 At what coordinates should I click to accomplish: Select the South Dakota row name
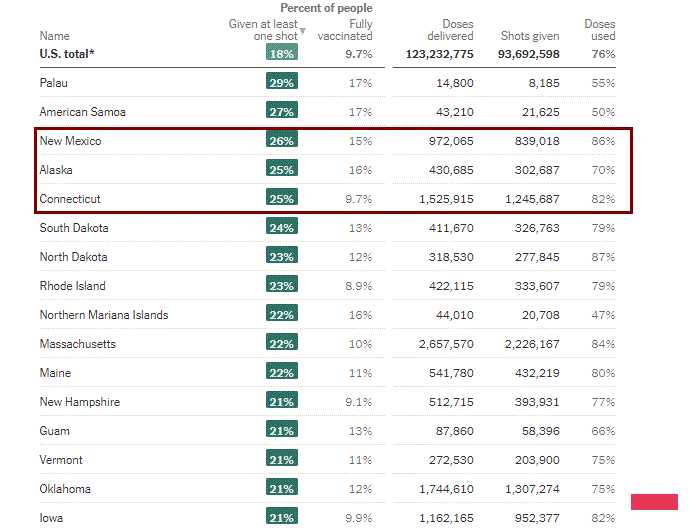click(x=74, y=228)
